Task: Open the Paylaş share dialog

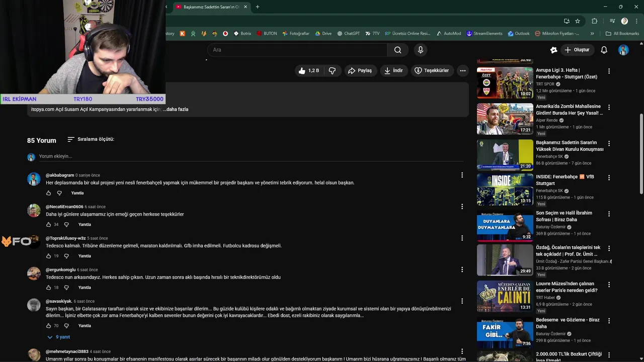Action: (x=360, y=71)
